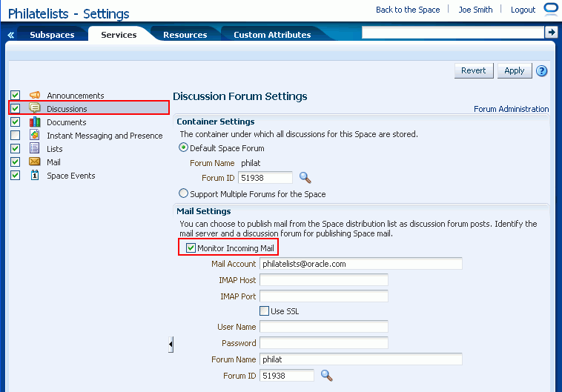562x392 pixels.
Task: Select the Mail service label
Action: (x=53, y=162)
